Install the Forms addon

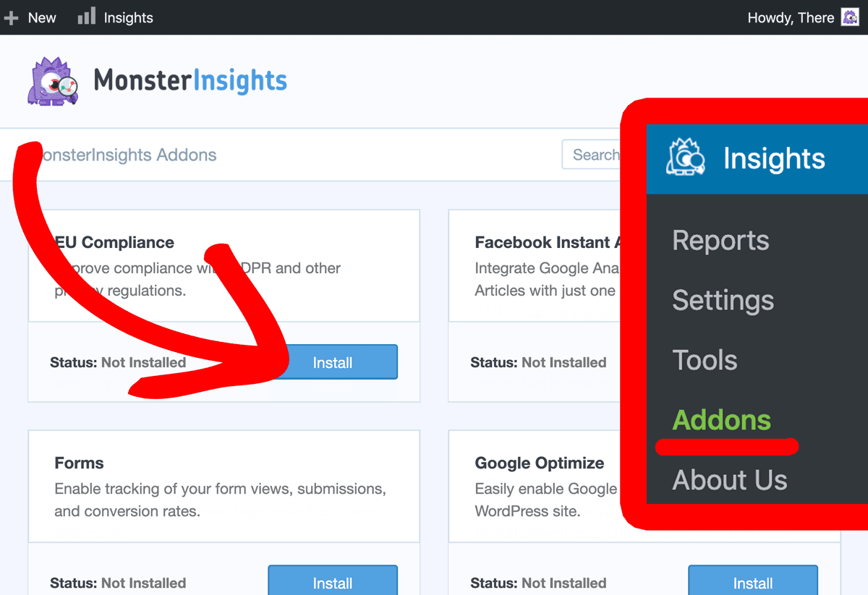coord(332,583)
